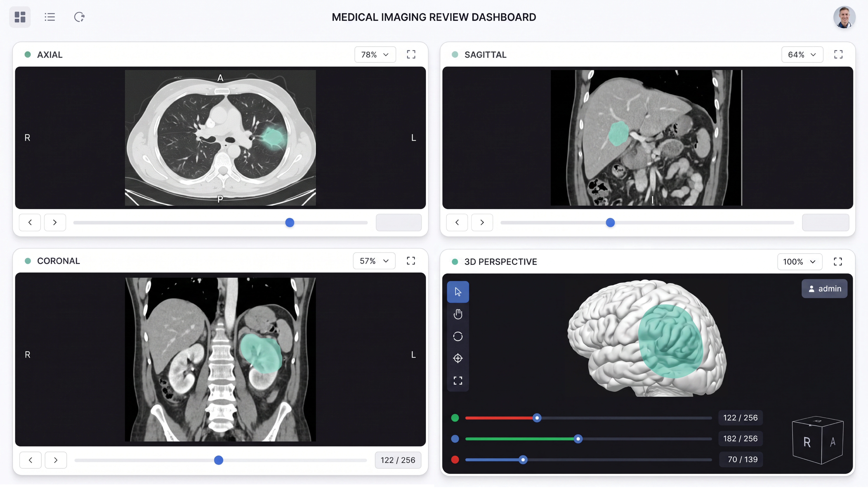868x488 pixels.
Task: Click the Coronal 122 / 256 slice field
Action: pos(398,460)
